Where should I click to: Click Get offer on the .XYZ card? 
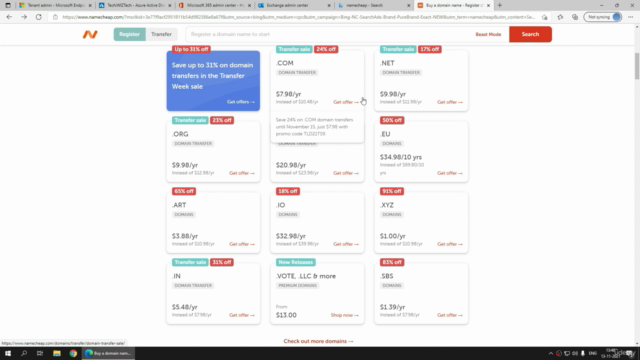pyautogui.click(x=450, y=244)
